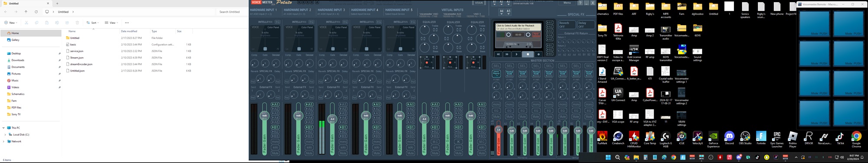Click Record on Voicemeeter cassette recorder
This screenshot has height=163, width=868.
point(539,54)
